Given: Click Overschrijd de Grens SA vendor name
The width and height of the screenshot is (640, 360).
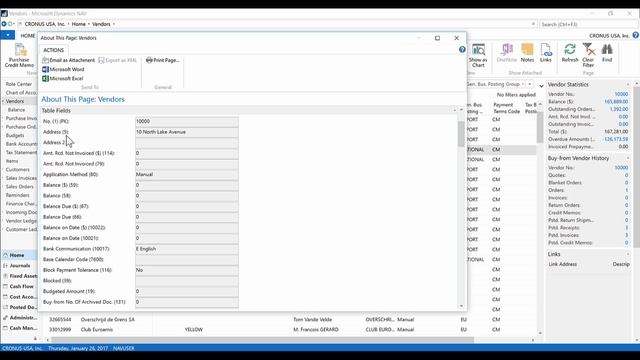Looking at the screenshot, I should click(107, 320).
